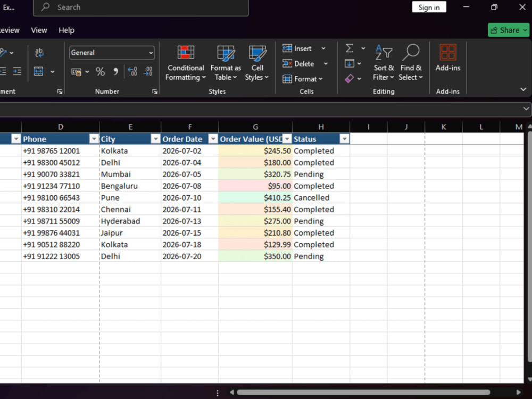Open Cell Styles gallery
532x399 pixels.
[x=257, y=63]
